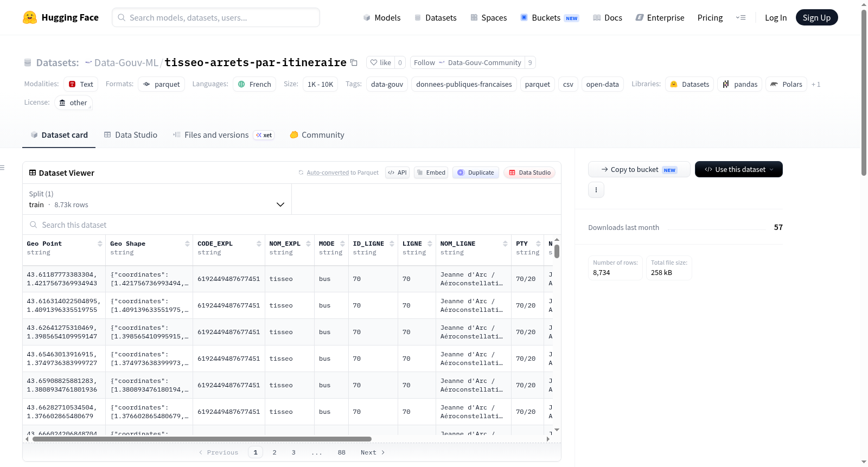Open the Community tab
868x467 pixels.
point(317,135)
